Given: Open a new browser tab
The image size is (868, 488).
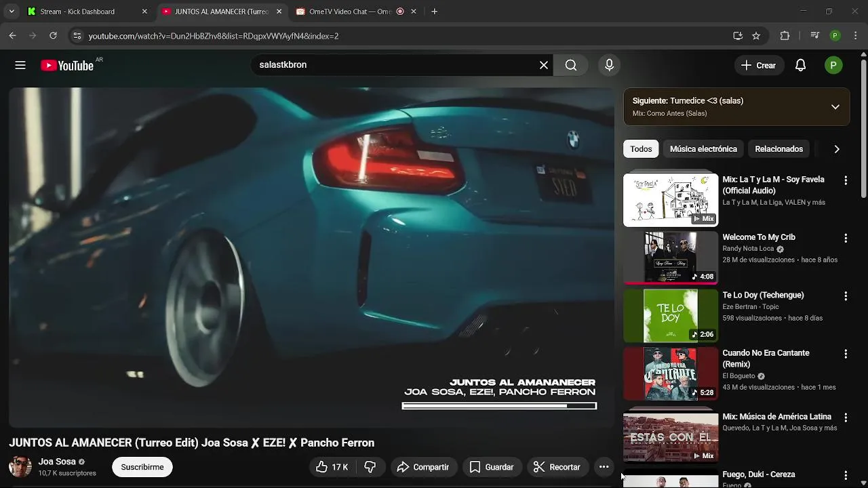Looking at the screenshot, I should click(x=435, y=12).
